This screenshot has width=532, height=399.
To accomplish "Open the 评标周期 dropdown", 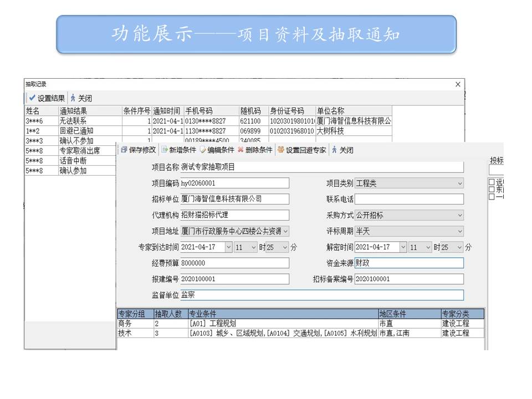I will [x=460, y=232].
